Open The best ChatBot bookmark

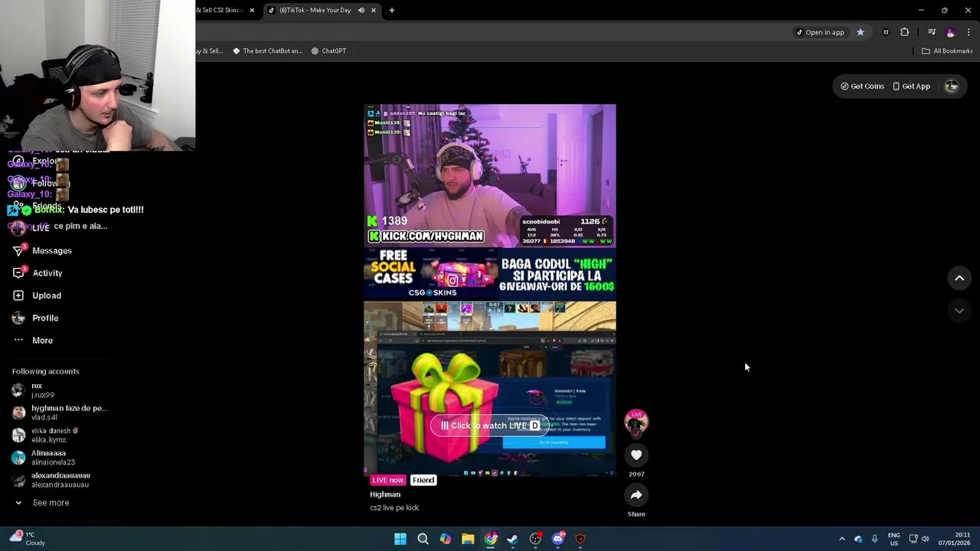pos(268,51)
